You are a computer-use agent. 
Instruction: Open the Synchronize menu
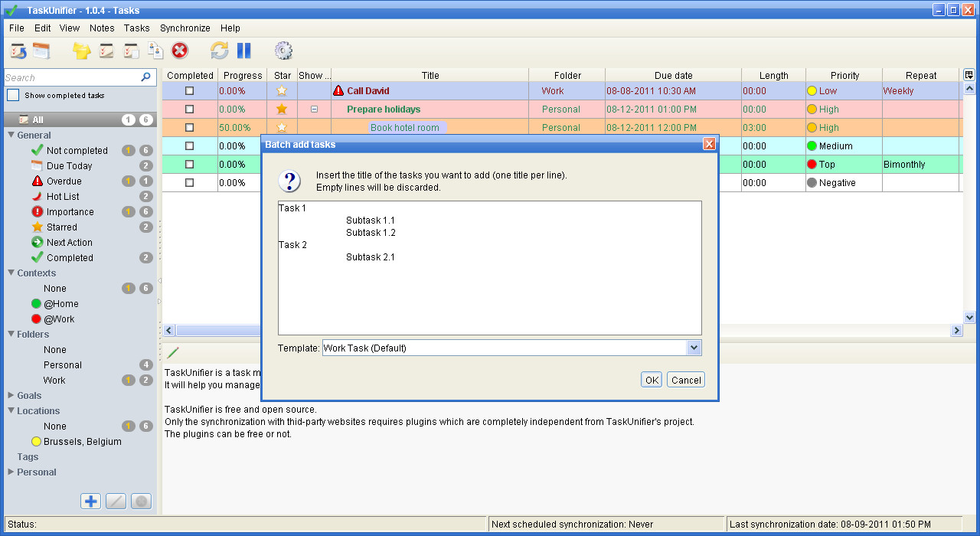point(185,28)
